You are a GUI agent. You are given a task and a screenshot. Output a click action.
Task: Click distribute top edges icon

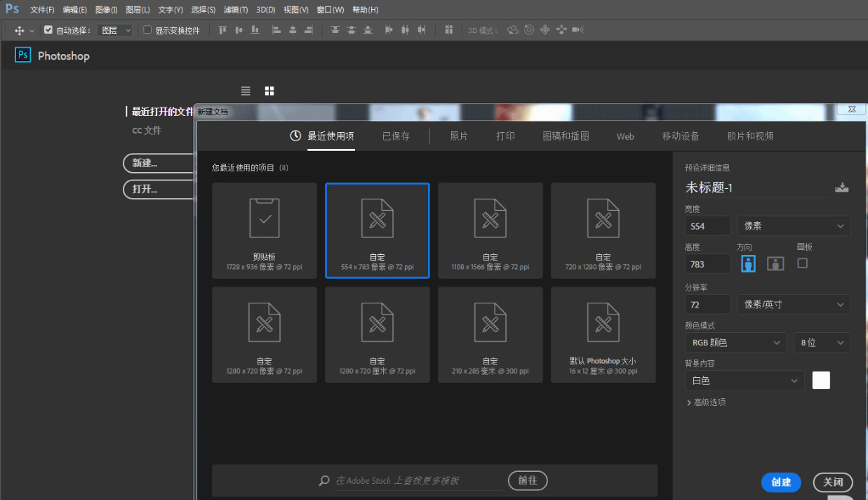[335, 30]
